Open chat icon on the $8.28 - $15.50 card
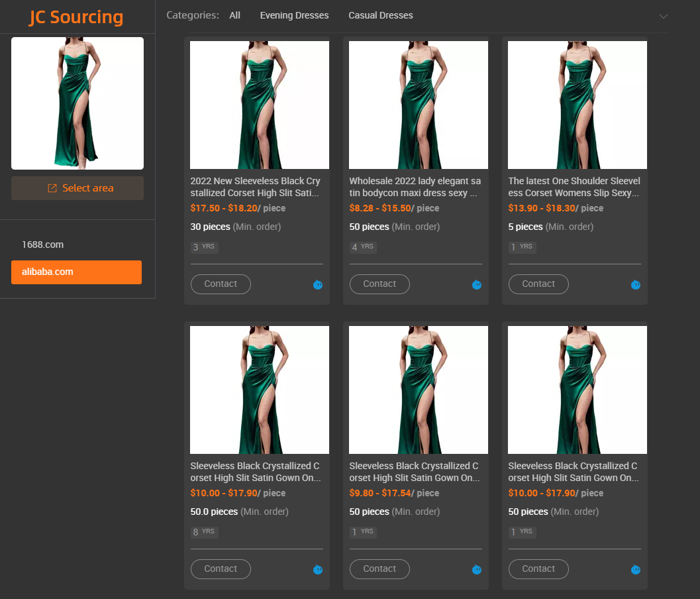700x599 pixels. click(x=477, y=284)
